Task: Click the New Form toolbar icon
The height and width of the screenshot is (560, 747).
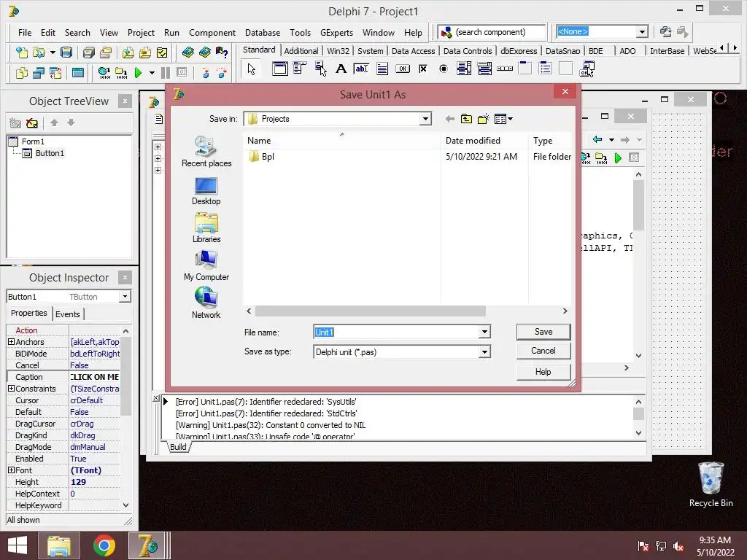Action: coord(77,73)
